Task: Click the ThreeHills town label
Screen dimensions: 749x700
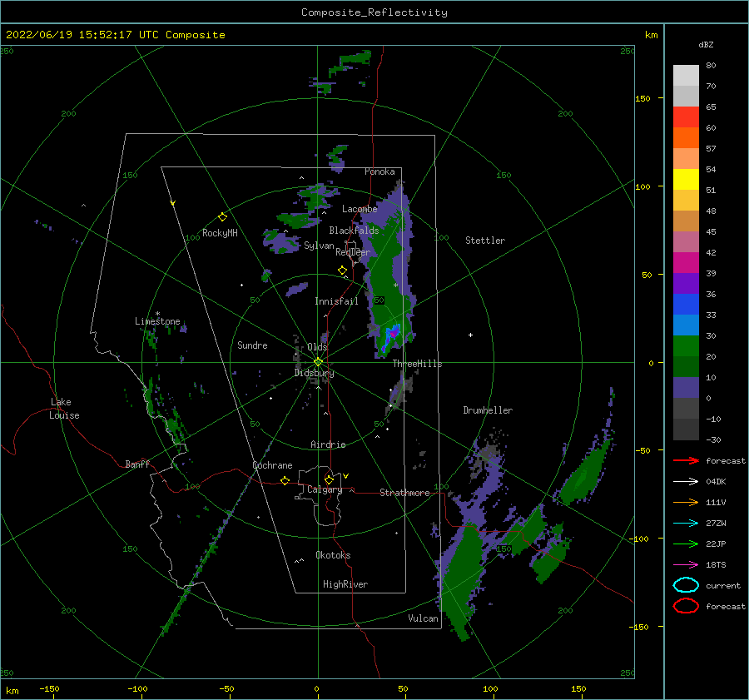Action: 417,364
